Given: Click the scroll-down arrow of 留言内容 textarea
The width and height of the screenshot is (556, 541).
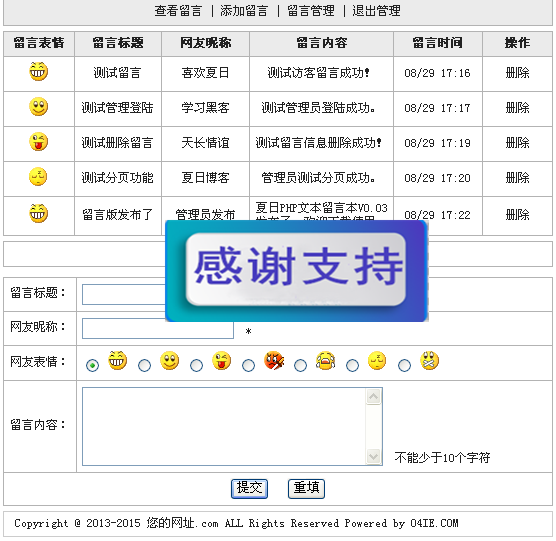Looking at the screenshot, I should click(373, 456).
